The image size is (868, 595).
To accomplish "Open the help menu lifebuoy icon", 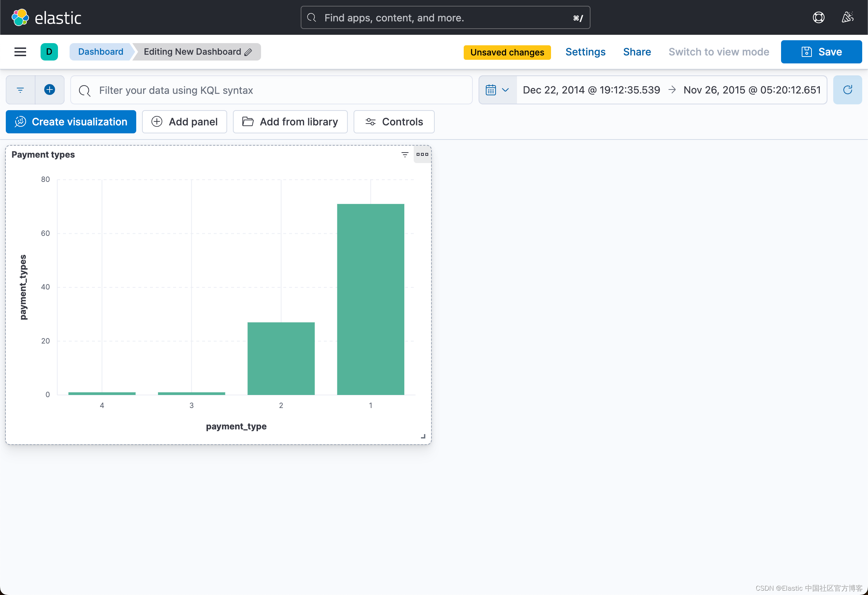I will click(818, 17).
